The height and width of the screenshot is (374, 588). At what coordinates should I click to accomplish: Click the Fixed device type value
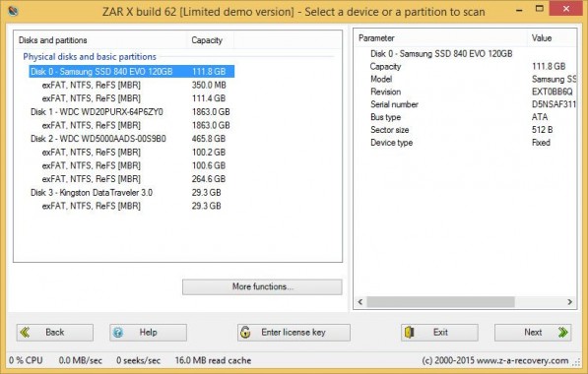pyautogui.click(x=541, y=143)
